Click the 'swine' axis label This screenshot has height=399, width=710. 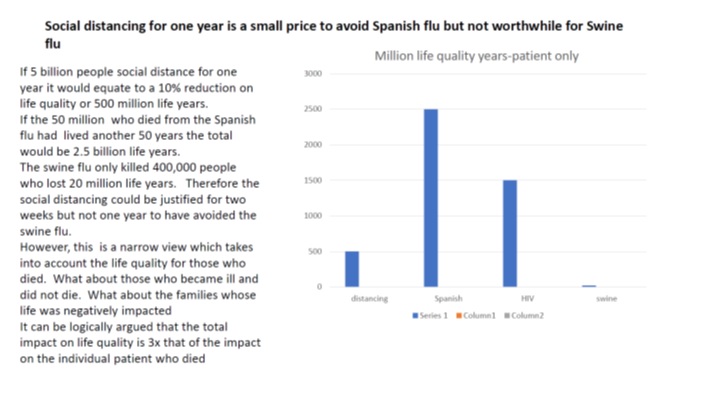coord(606,298)
